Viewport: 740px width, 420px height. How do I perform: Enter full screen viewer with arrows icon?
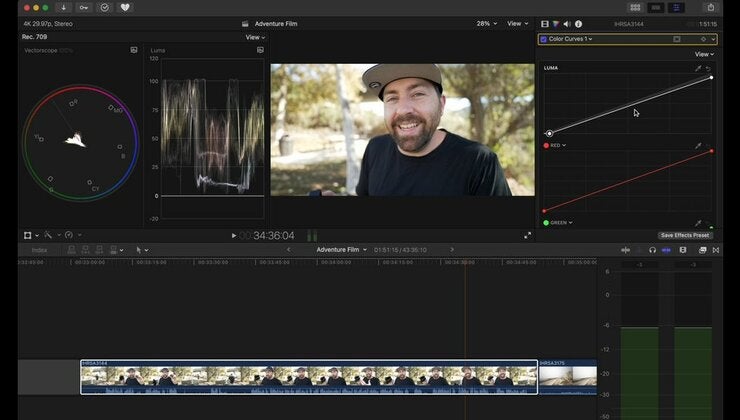pyautogui.click(x=528, y=235)
